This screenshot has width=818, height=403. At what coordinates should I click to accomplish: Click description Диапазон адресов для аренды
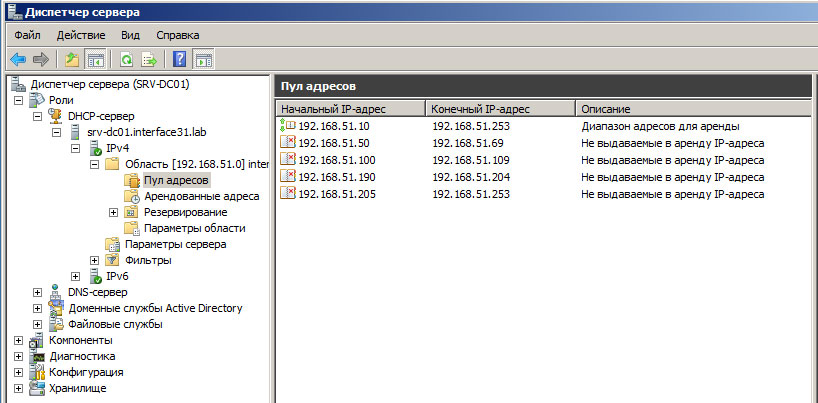tap(661, 126)
